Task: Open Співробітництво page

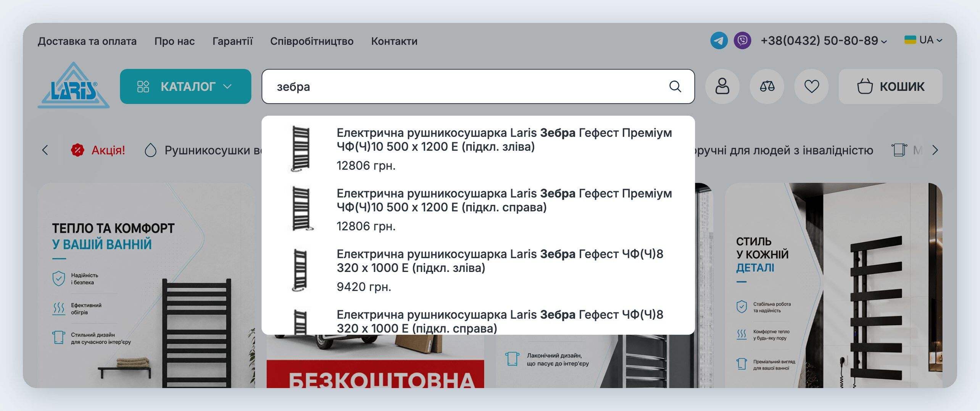Action: (x=312, y=41)
